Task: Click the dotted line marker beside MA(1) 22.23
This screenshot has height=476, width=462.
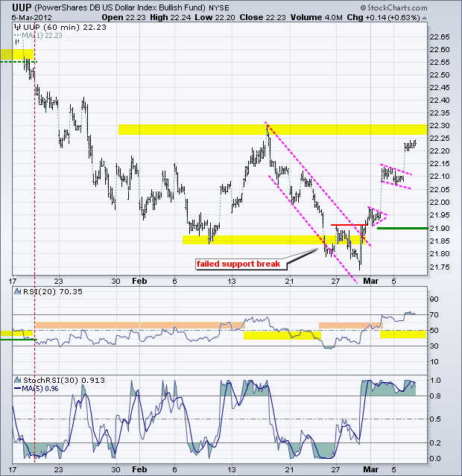Action: (18, 36)
